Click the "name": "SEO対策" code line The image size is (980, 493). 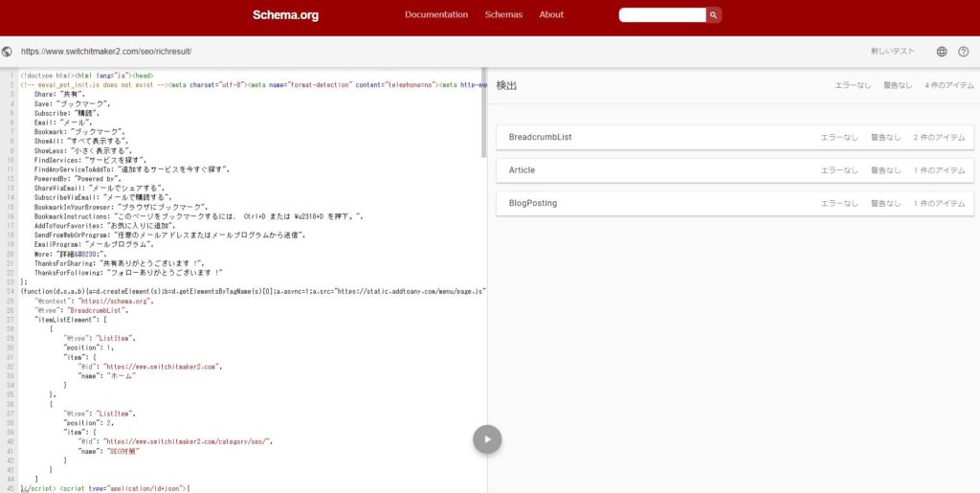tap(109, 451)
